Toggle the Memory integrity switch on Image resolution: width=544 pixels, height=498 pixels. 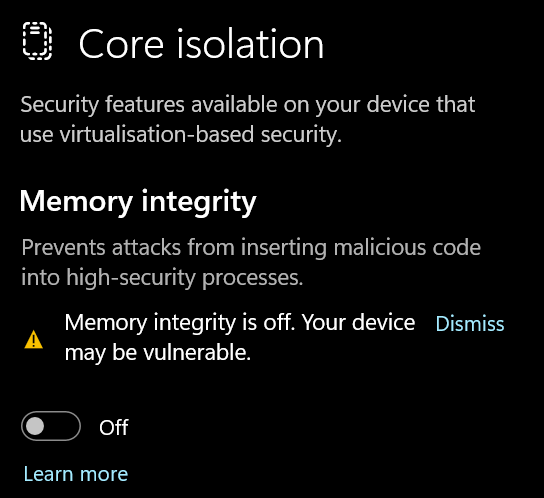[51, 426]
